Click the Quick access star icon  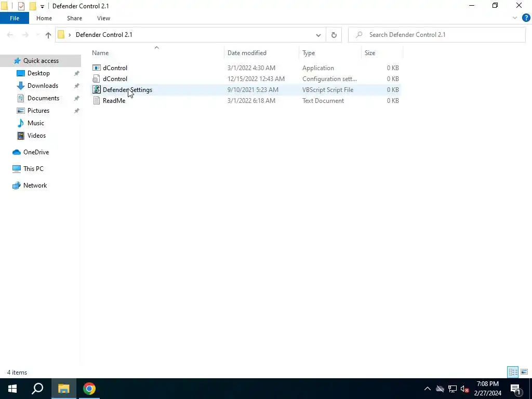click(x=17, y=61)
